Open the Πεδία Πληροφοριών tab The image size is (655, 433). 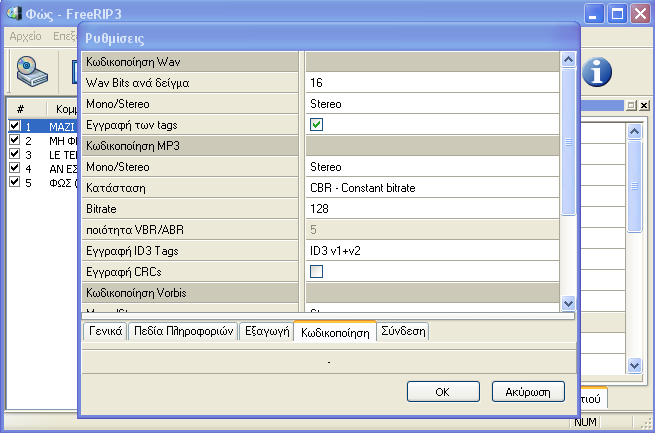pos(181,332)
